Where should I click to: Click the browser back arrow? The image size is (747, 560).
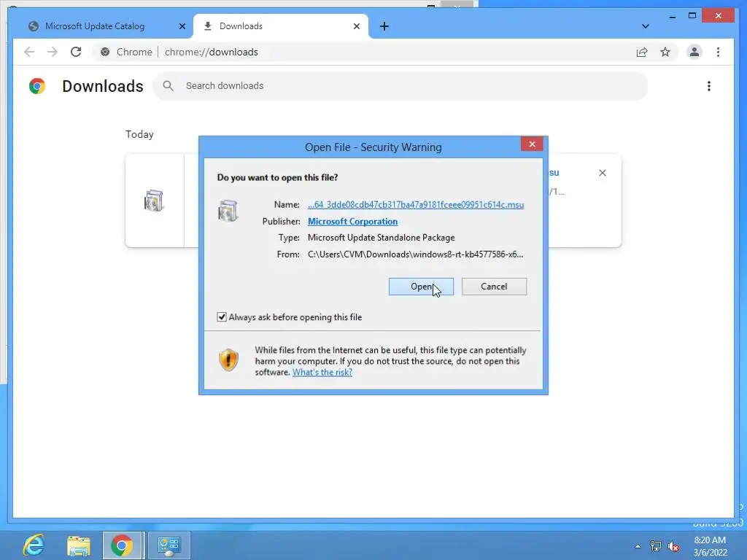29,52
